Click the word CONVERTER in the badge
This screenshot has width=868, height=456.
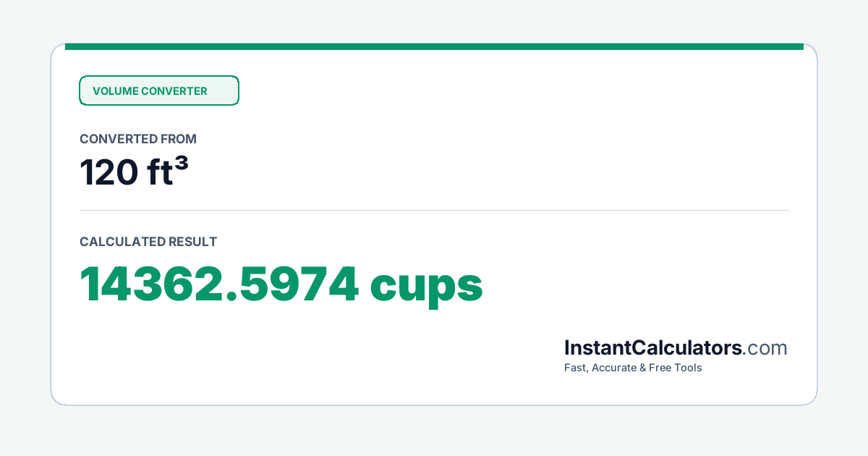174,91
